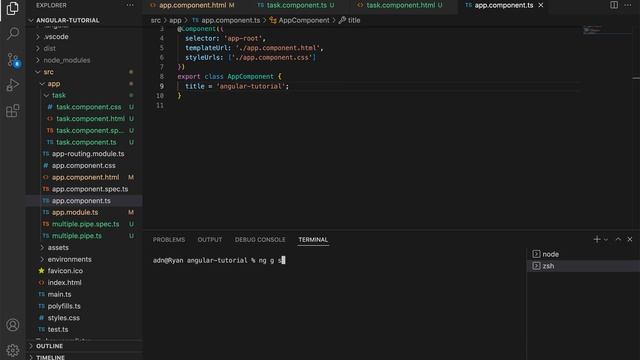Screen dimensions: 640x360
Task: Click the app breadcrumb segment
Action: 175,20
